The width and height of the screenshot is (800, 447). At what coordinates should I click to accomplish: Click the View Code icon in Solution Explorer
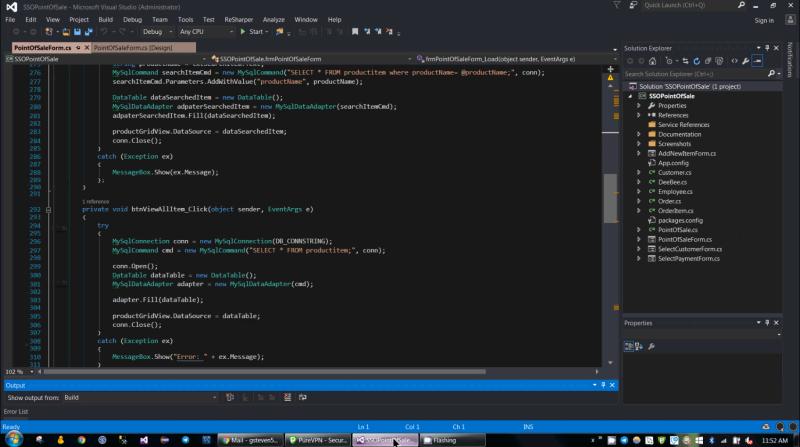click(733, 61)
